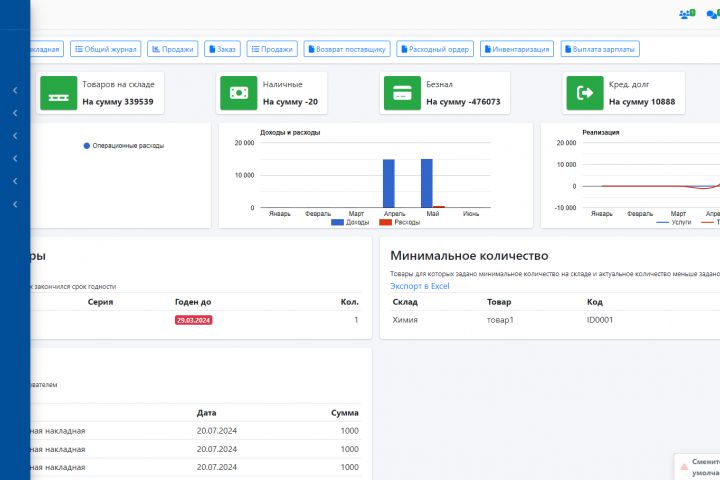720x480 pixels.
Task: Expand the topmost sidebar chevron
Action: click(15, 90)
